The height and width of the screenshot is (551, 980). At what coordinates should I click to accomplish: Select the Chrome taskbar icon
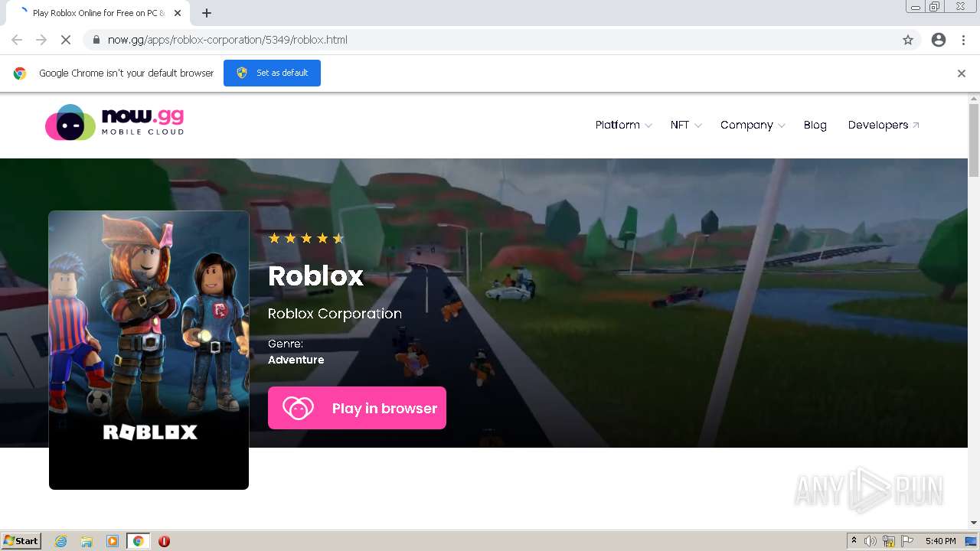pos(138,541)
